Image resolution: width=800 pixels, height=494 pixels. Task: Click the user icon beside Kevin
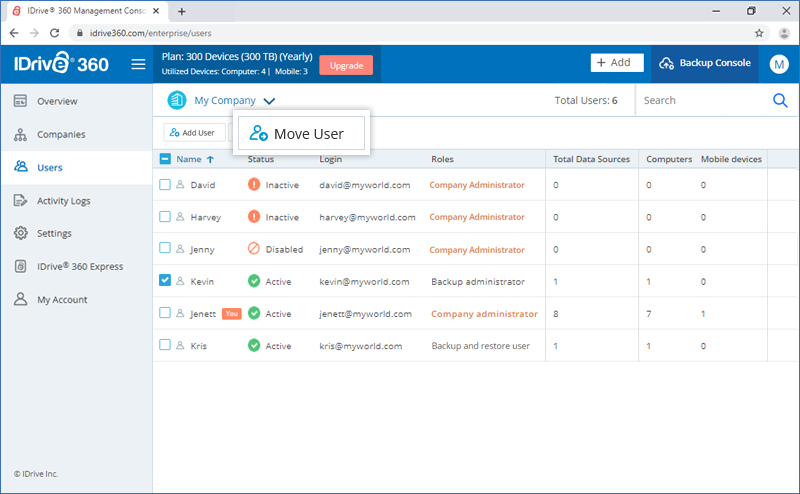point(180,281)
